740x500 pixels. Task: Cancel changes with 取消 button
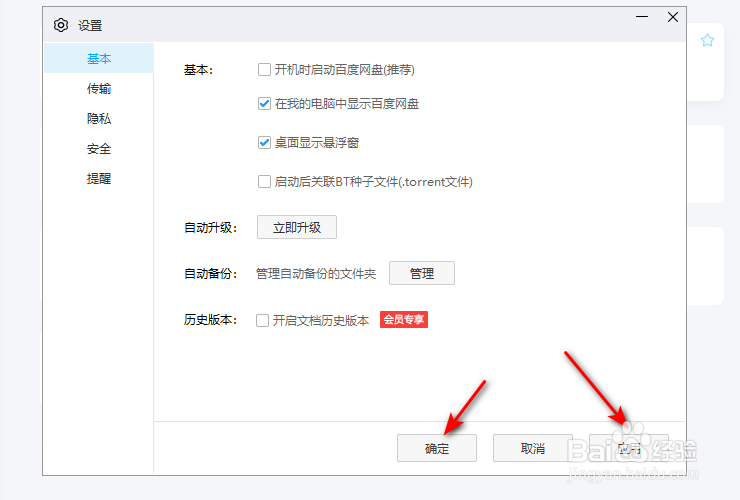pos(533,448)
